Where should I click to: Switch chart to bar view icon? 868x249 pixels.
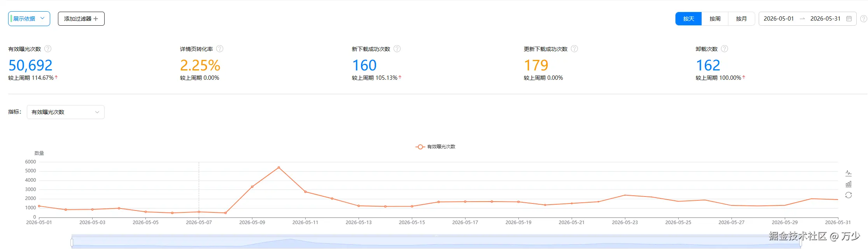click(849, 184)
